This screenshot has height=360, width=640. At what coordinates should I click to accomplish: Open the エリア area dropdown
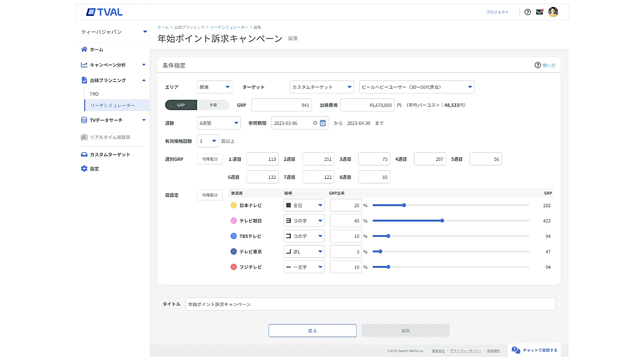pyautogui.click(x=214, y=87)
